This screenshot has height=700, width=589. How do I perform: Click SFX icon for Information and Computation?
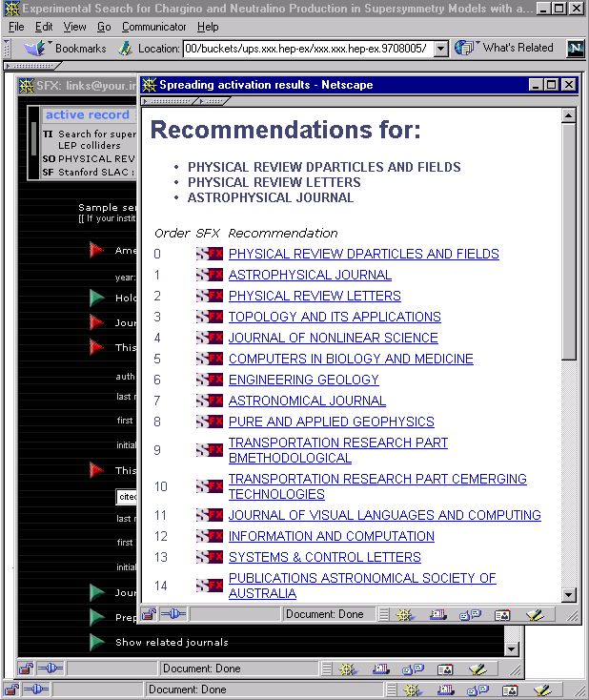(210, 536)
